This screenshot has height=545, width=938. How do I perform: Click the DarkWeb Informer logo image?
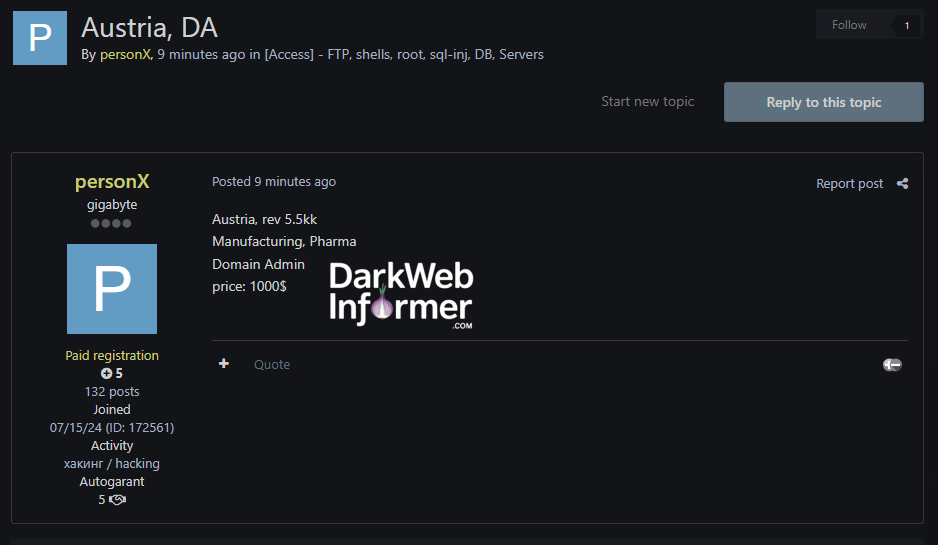pyautogui.click(x=401, y=295)
